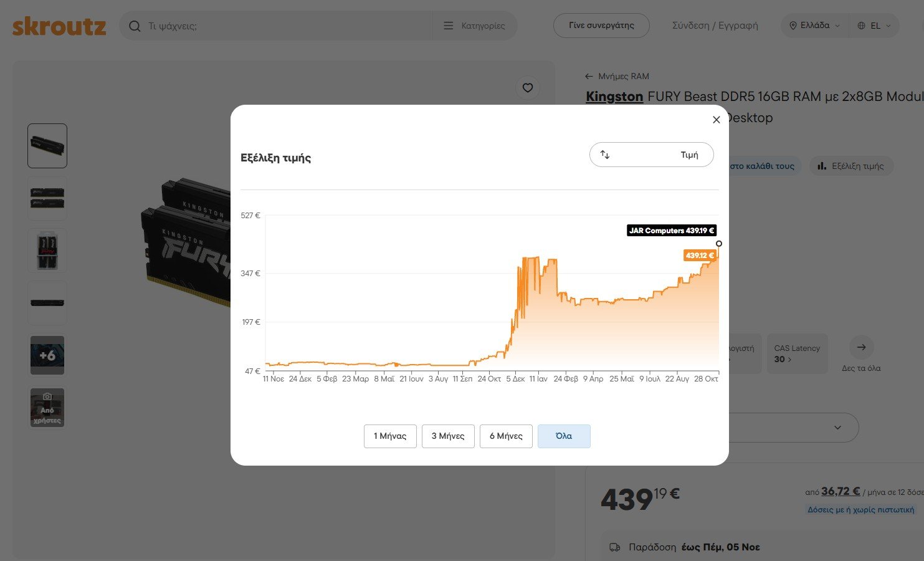
Task: Select the 6 Μήνες range
Action: point(506,436)
